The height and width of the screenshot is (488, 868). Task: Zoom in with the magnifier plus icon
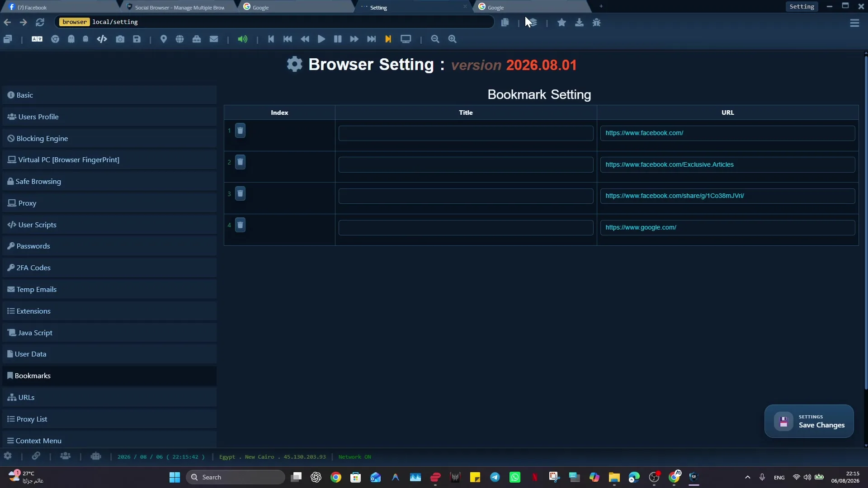tap(452, 39)
